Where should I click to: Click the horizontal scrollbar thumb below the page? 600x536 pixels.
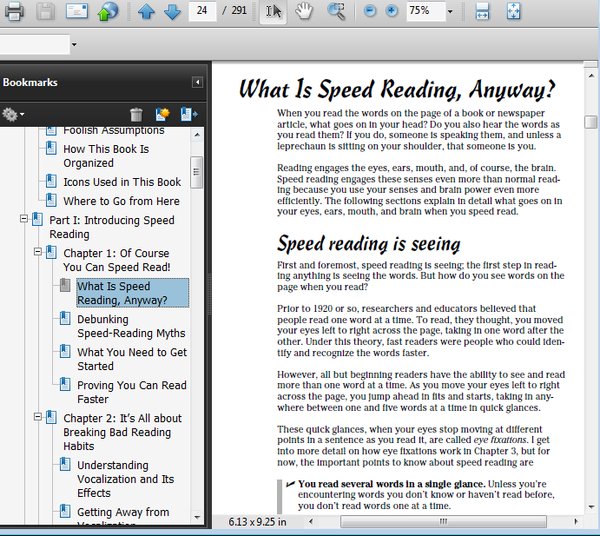click(443, 521)
